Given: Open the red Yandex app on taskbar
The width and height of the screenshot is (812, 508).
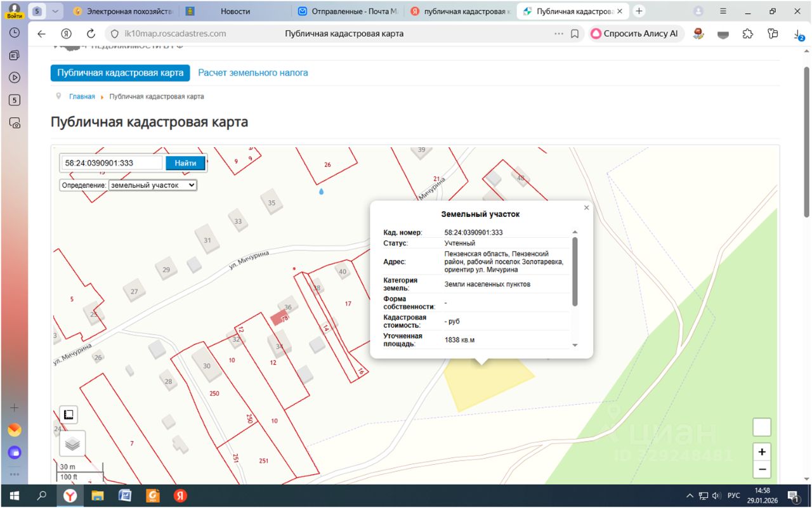Looking at the screenshot, I should coord(180,495).
